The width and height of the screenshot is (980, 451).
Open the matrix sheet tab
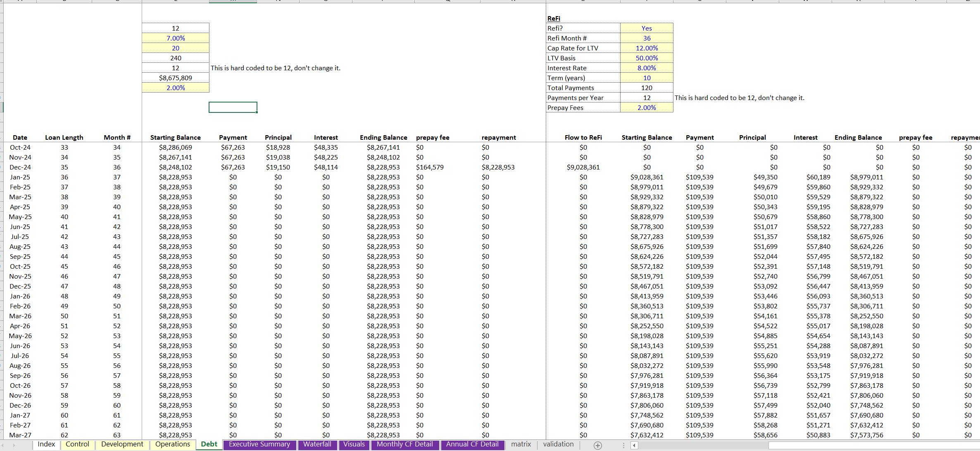[521, 444]
